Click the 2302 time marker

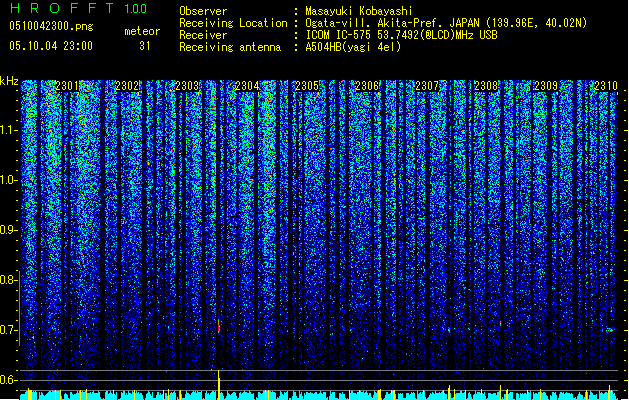127,86
